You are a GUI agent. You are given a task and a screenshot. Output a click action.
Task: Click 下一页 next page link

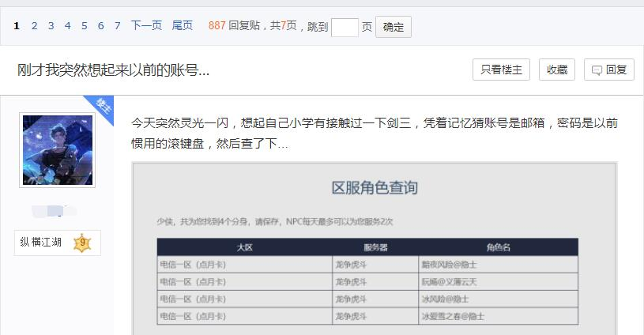pos(147,26)
